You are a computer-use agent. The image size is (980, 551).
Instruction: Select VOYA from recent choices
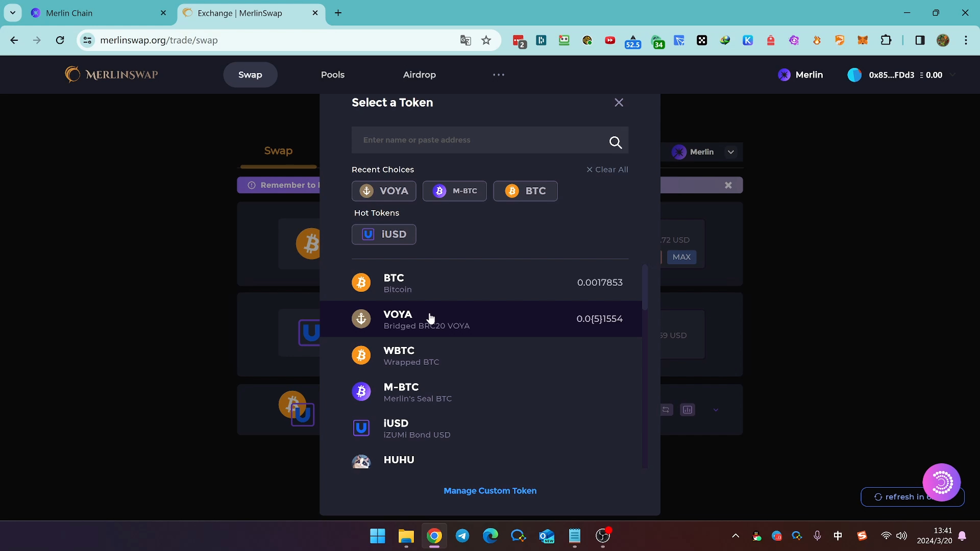tap(384, 190)
